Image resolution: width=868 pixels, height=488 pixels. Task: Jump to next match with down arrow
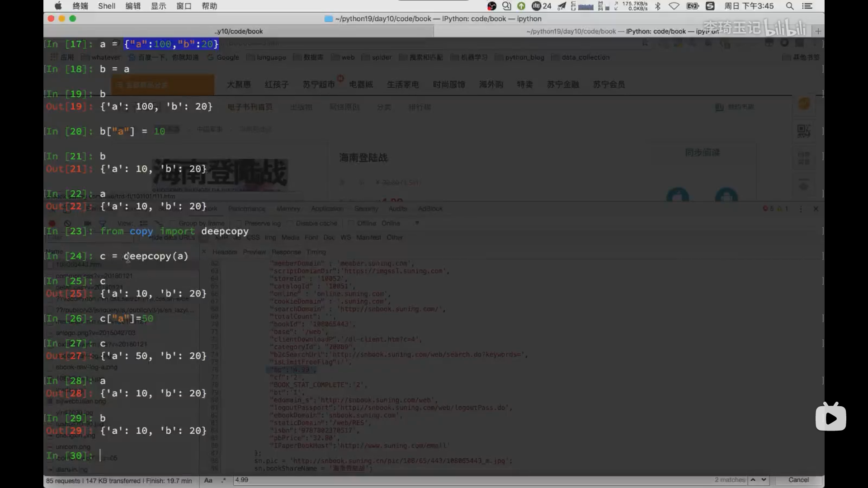(x=764, y=480)
